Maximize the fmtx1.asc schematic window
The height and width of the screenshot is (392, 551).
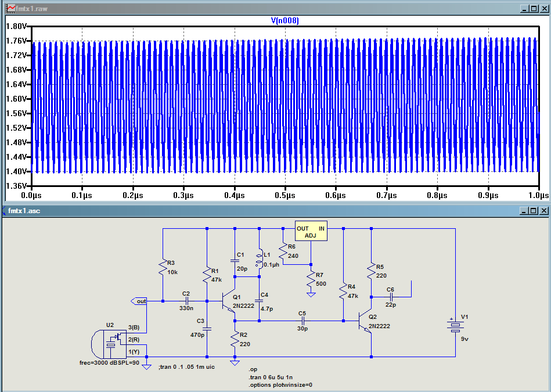coord(534,211)
